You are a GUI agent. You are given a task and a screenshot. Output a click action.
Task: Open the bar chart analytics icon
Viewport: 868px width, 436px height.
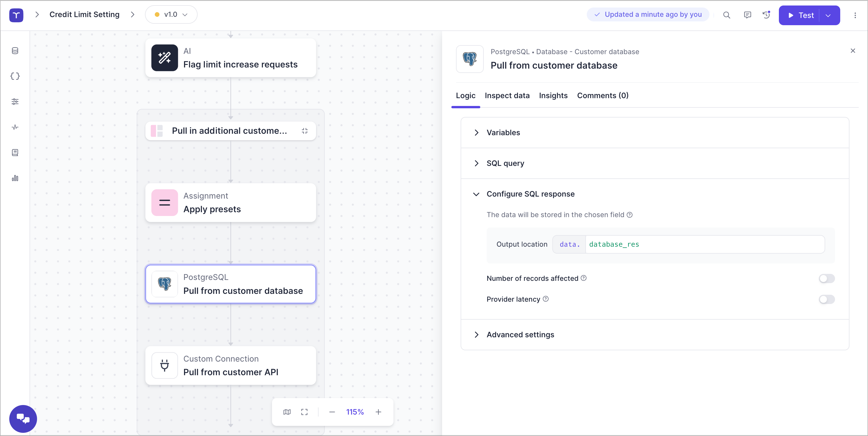click(x=15, y=178)
